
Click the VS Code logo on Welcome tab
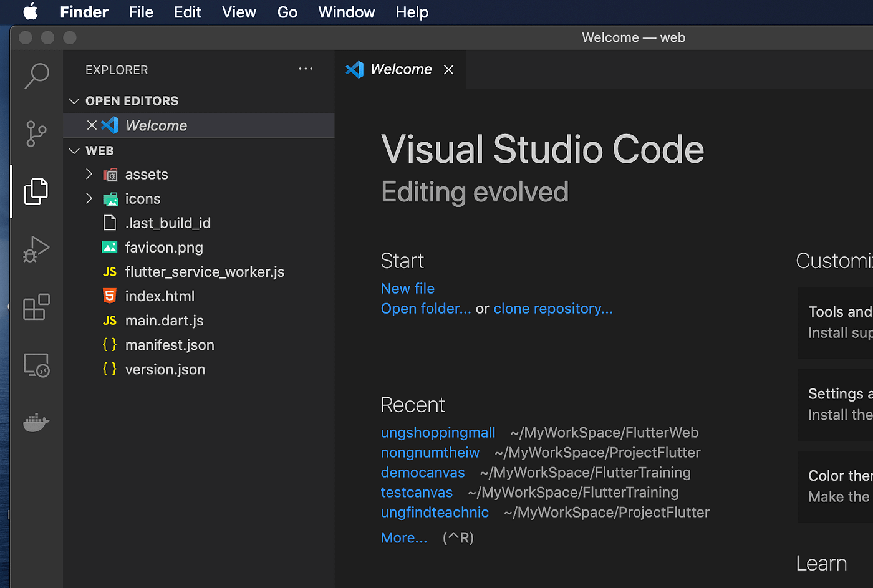[x=355, y=69]
